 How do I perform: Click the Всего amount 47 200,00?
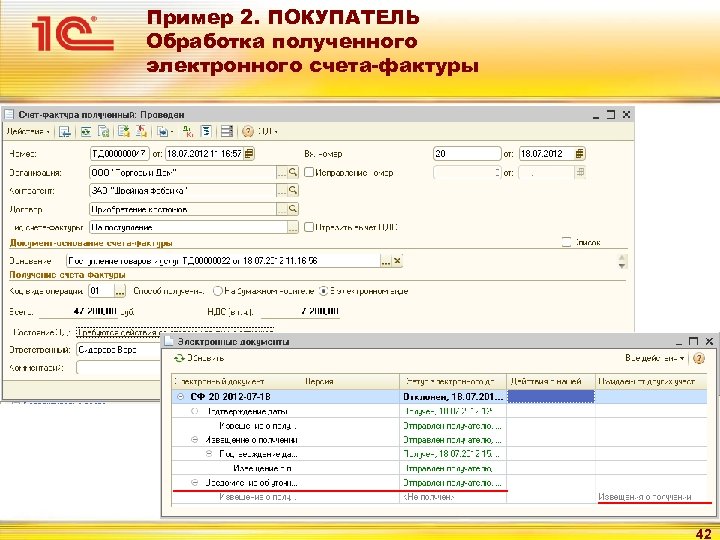(78, 311)
